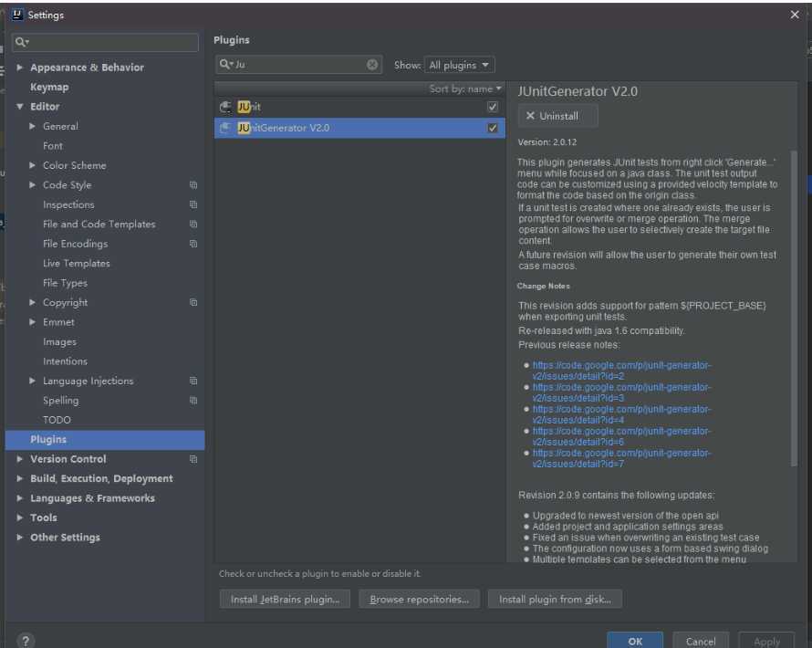Click the Uninstall button for JUnitGenerator
Viewport: 812px width, 648px height.
tap(557, 116)
